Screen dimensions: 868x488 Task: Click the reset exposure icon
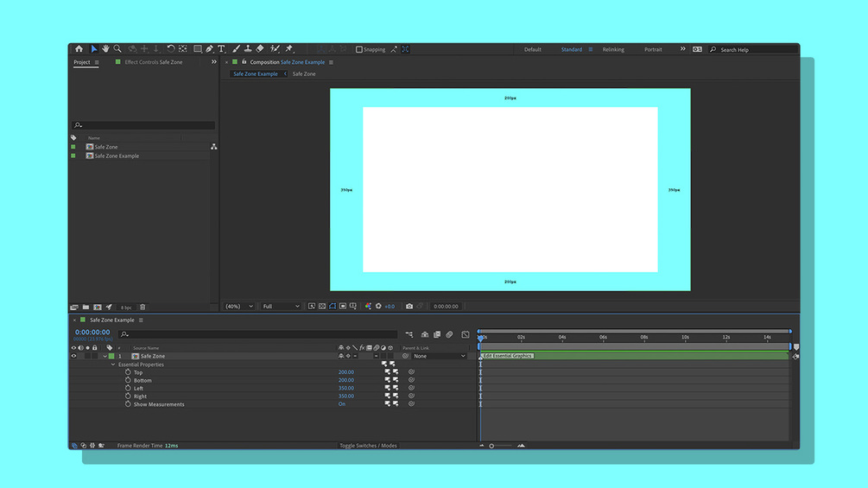coord(378,306)
